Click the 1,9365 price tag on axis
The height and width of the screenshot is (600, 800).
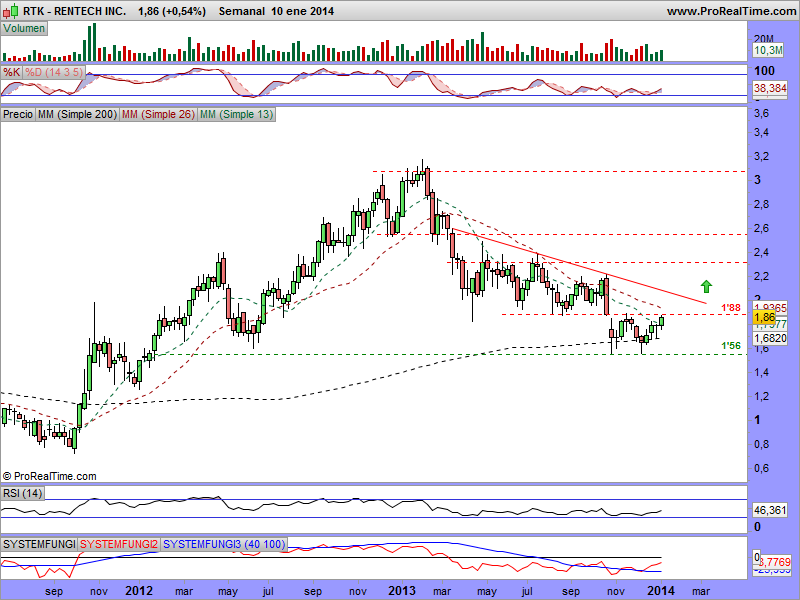770,307
